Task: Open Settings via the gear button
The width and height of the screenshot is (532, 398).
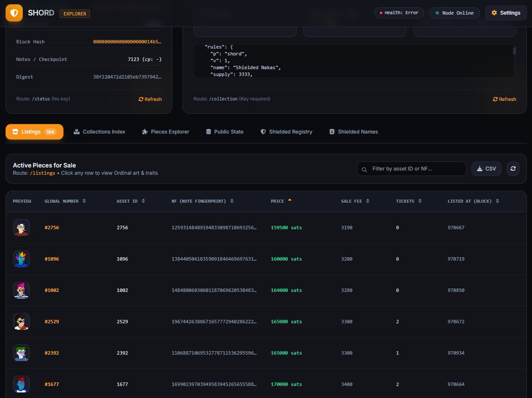Action: (x=505, y=13)
